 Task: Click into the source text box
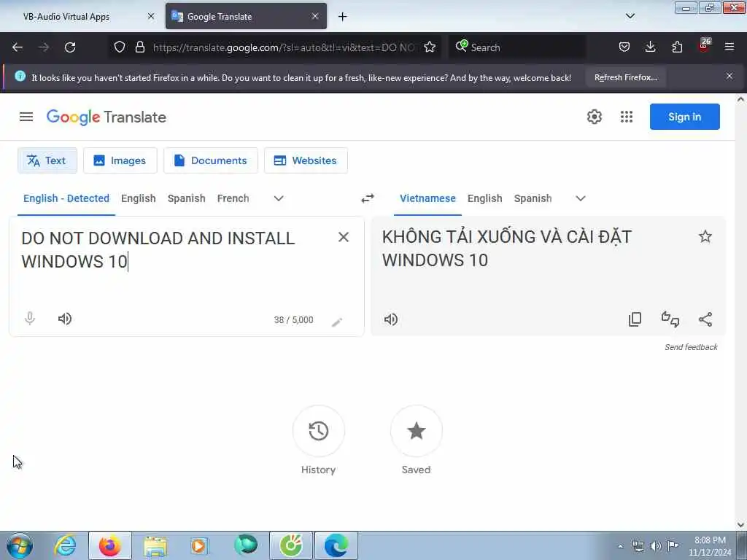(177, 262)
